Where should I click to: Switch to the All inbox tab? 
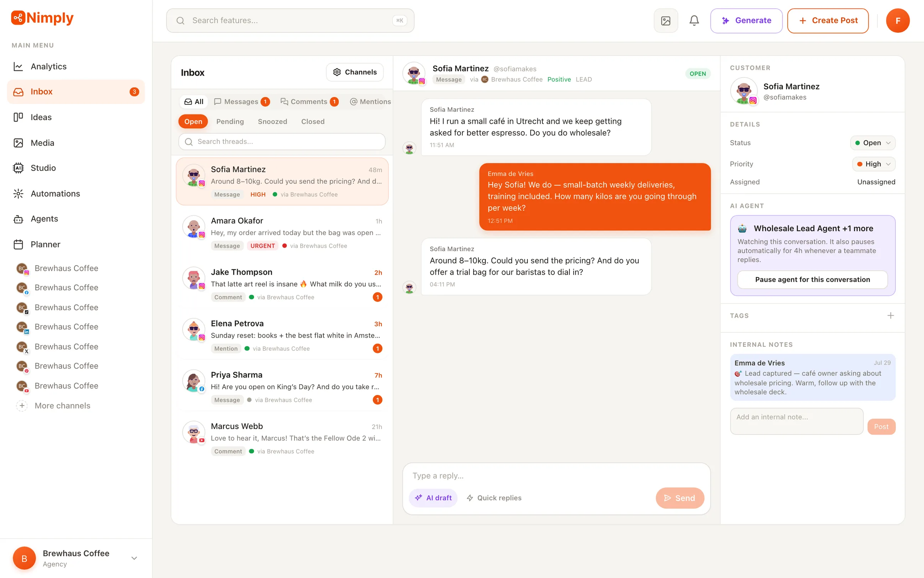click(x=194, y=102)
